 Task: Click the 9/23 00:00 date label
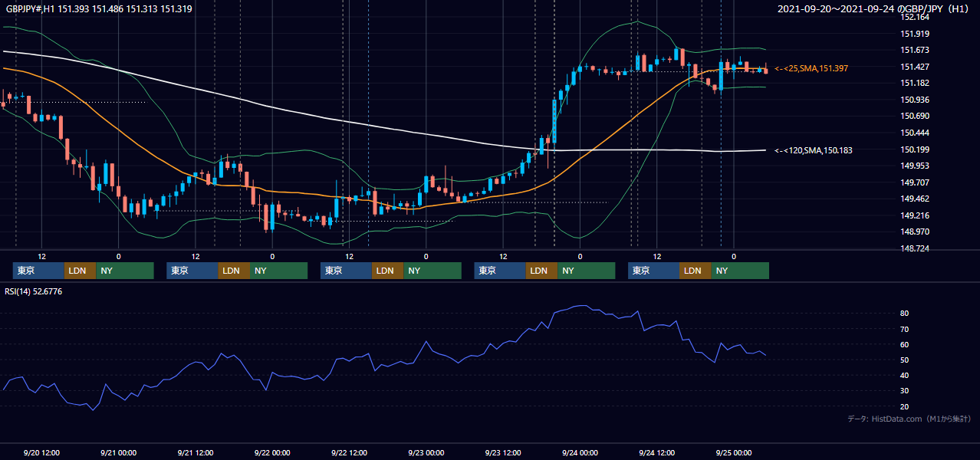[x=426, y=452]
